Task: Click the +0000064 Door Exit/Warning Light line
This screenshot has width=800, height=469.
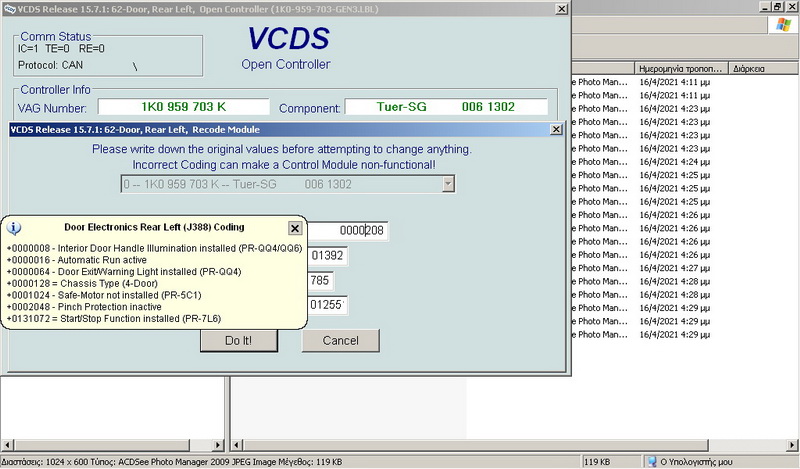Action: coord(124,272)
